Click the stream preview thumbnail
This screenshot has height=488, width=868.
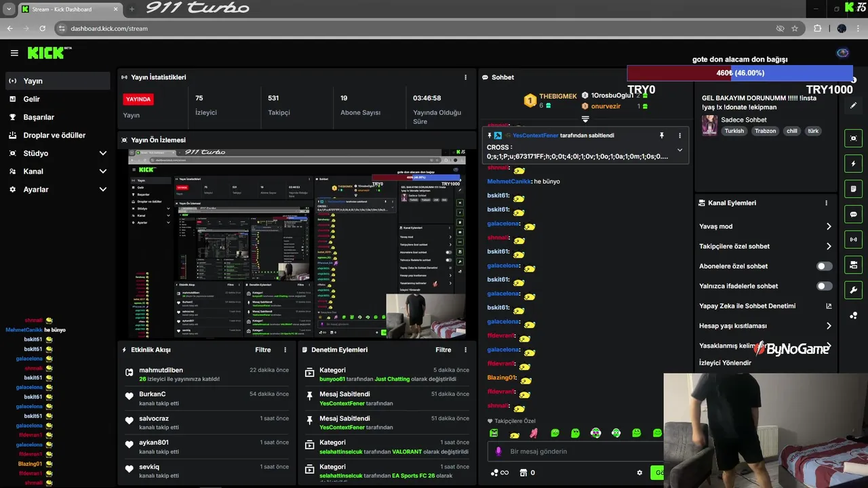(x=297, y=243)
